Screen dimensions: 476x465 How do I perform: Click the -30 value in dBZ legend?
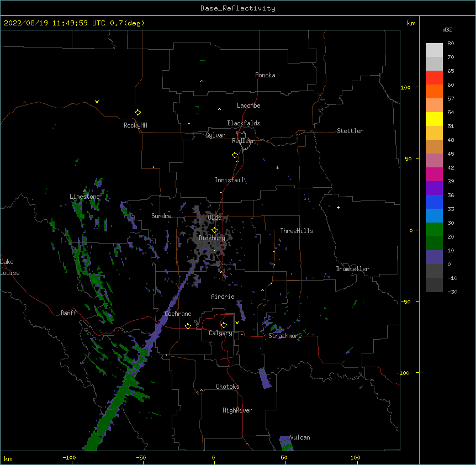pos(452,292)
